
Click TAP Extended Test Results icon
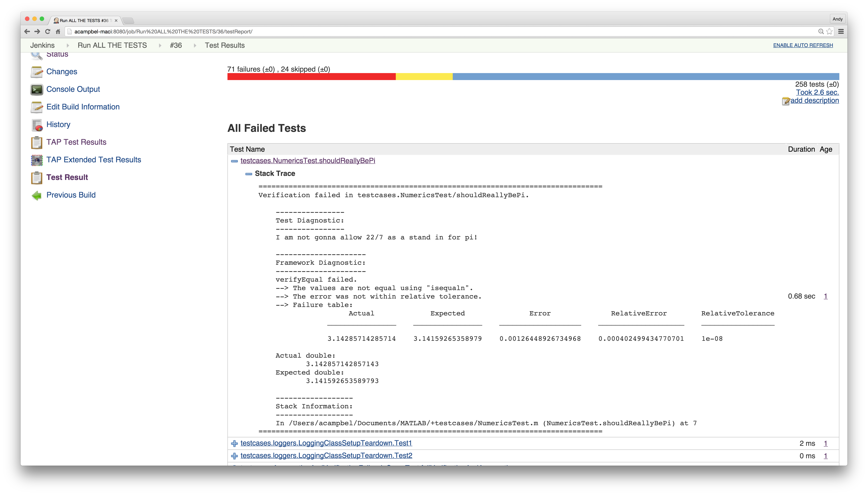tap(37, 160)
